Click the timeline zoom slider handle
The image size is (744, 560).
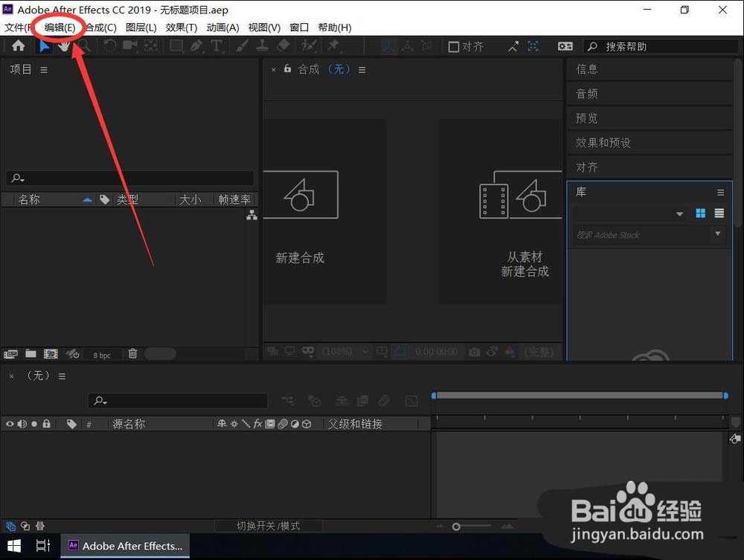(x=456, y=527)
